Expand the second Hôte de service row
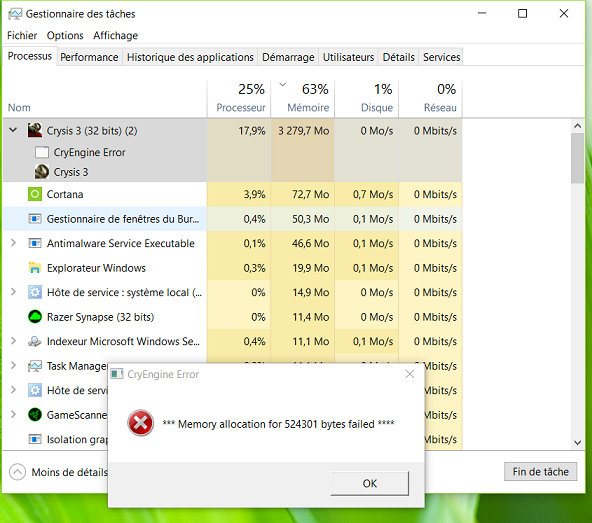The image size is (592, 523). point(13,390)
